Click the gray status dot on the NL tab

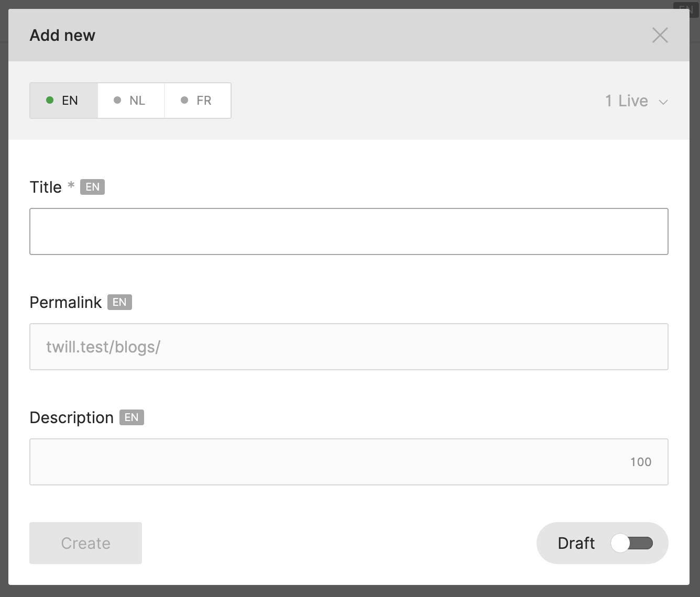tap(117, 100)
